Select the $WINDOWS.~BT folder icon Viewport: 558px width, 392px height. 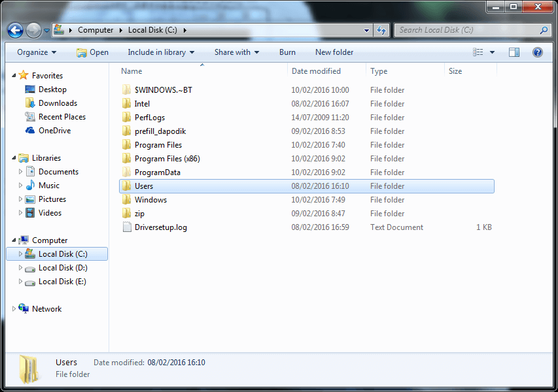click(x=126, y=90)
